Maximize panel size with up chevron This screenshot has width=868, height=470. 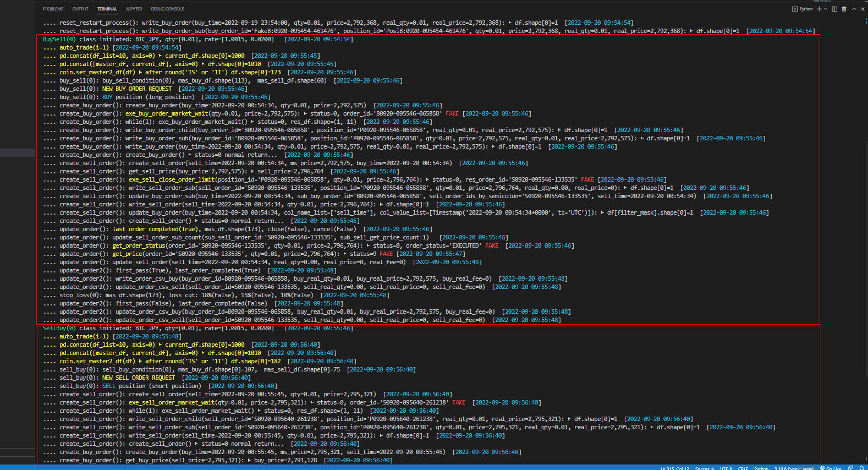[x=854, y=9]
